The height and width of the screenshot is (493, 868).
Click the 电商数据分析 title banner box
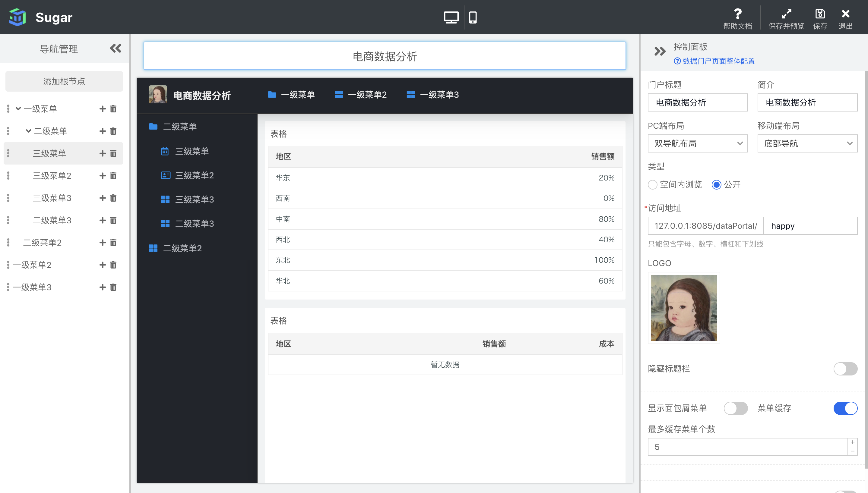click(385, 56)
